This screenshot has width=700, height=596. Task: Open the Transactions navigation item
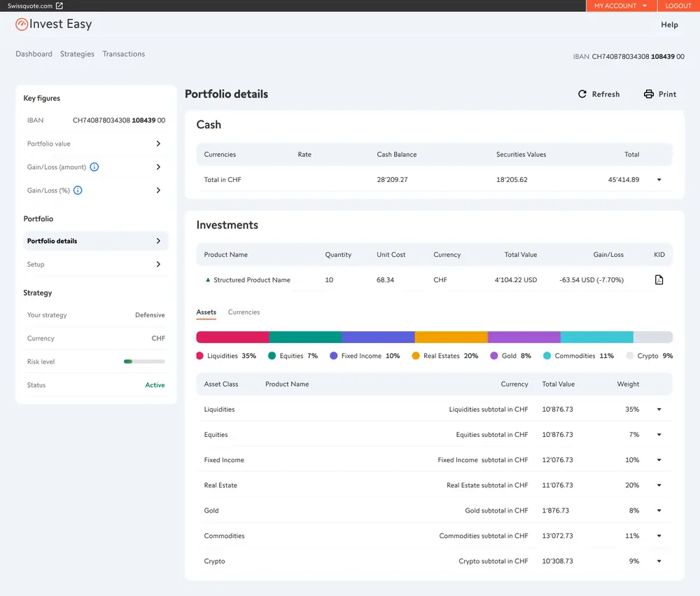coord(124,54)
